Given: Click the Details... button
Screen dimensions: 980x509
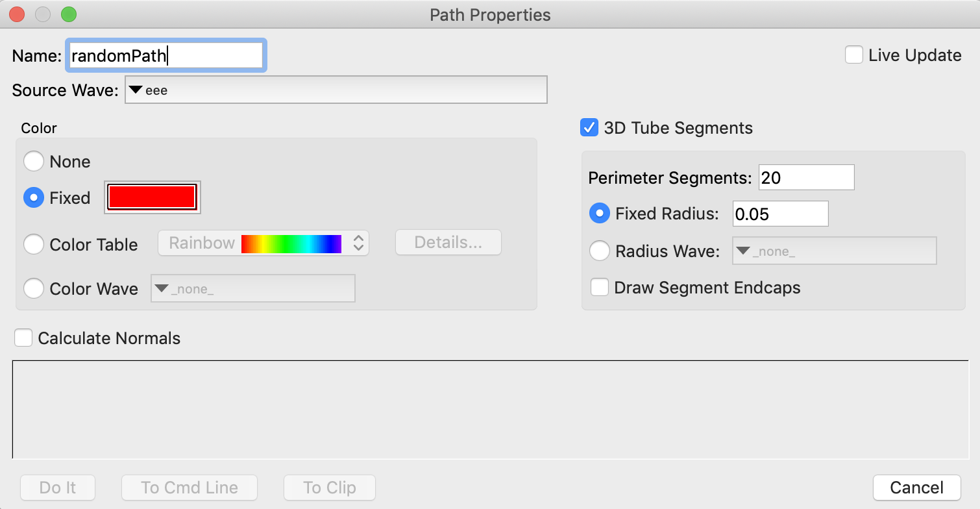Looking at the screenshot, I should 448,243.
